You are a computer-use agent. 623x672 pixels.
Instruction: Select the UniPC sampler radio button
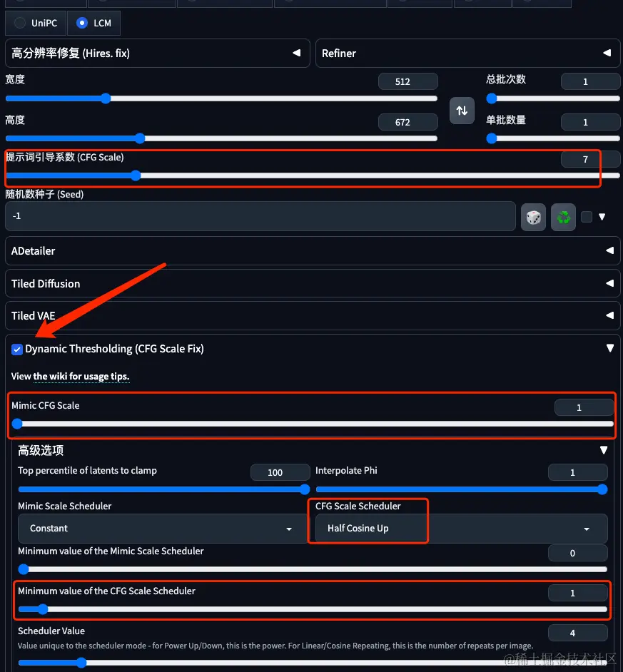point(20,23)
